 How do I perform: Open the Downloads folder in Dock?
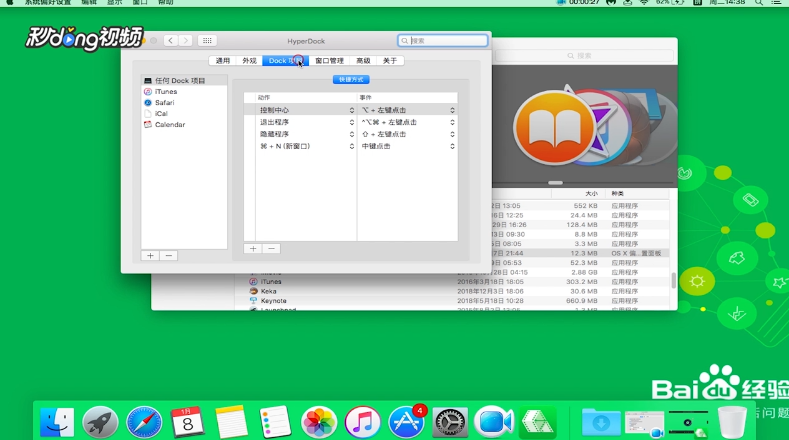click(601, 421)
